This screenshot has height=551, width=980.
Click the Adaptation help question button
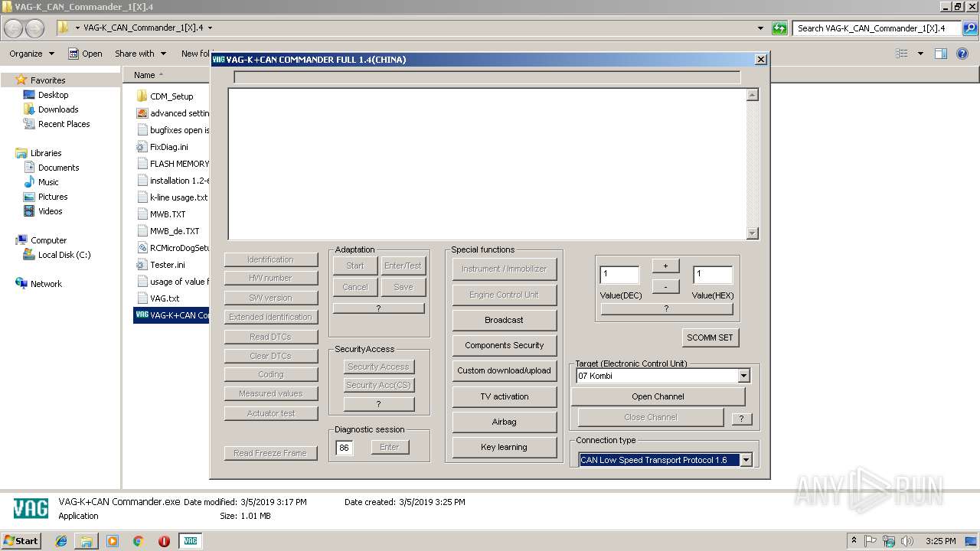coord(378,308)
